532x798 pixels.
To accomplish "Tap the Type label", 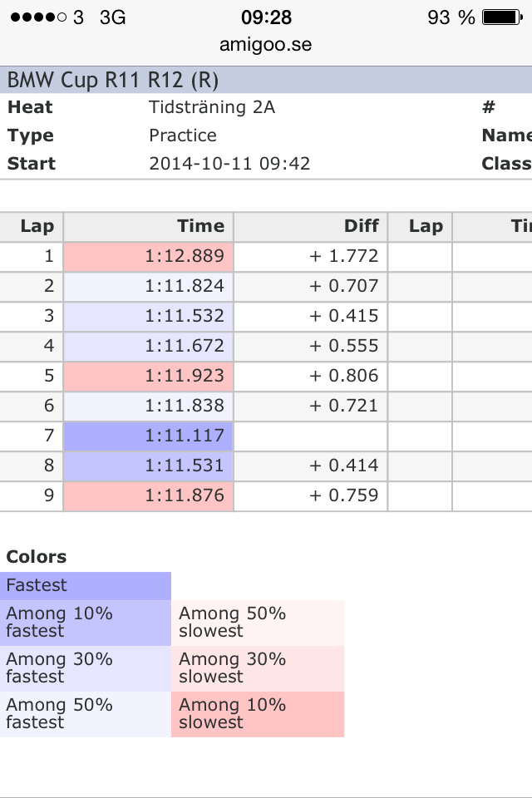I will pyautogui.click(x=31, y=135).
